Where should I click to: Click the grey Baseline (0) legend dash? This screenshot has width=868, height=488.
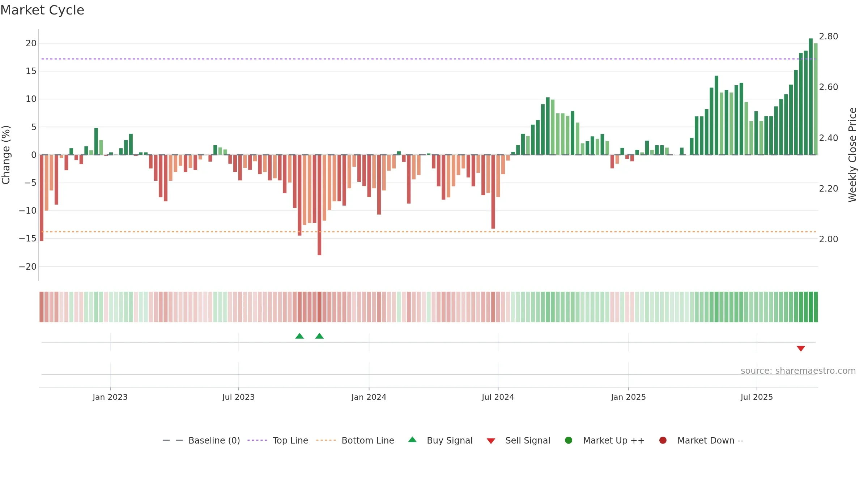(x=173, y=440)
